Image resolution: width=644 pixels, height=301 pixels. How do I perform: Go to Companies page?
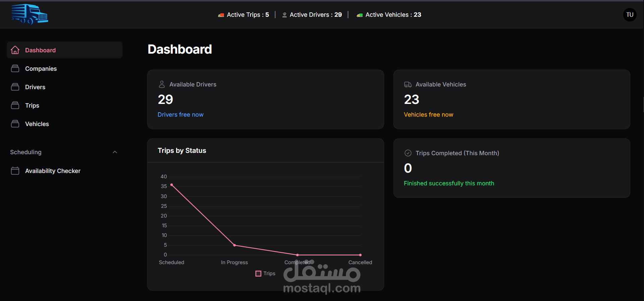(64, 68)
